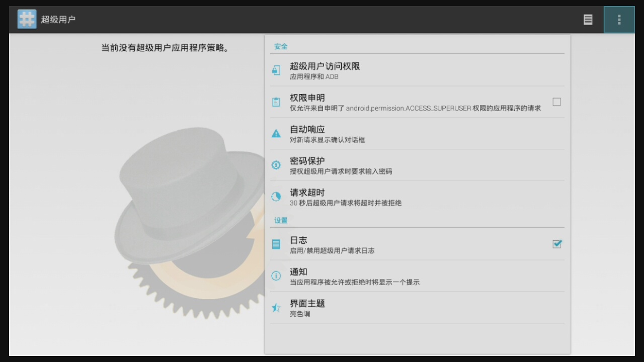Viewport: 644px width, 362px height.
Task: Enable the 权限申明 checkbox
Action: pos(556,102)
